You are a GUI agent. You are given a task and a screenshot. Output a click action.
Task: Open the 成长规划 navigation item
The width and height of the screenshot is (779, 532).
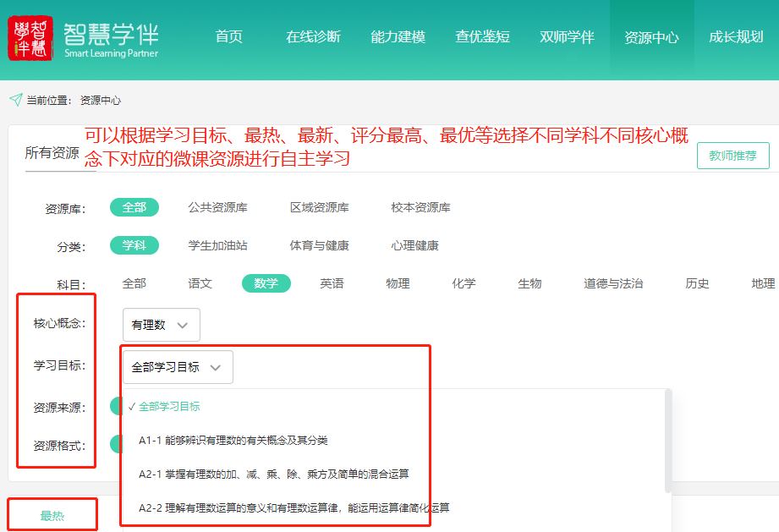735,37
